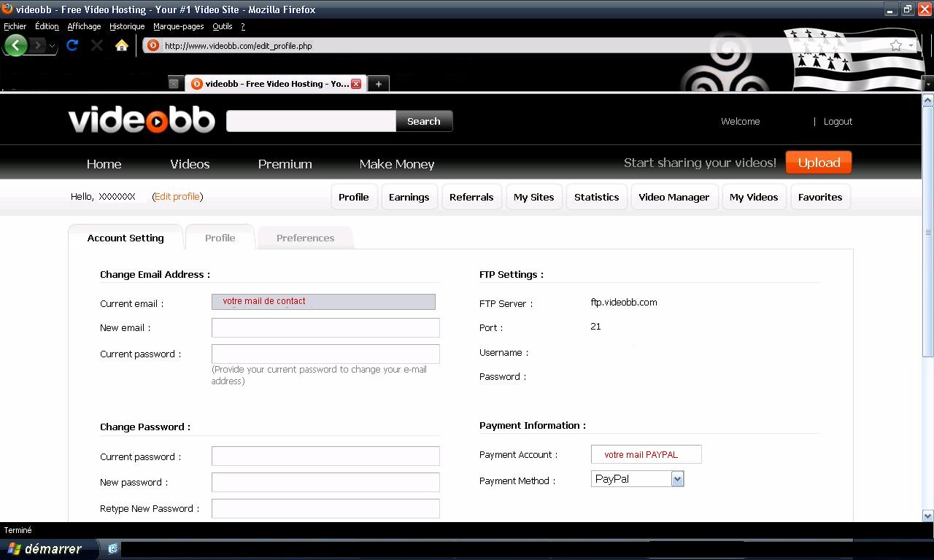The width and height of the screenshot is (934, 560).
Task: Click the ftp.videobb.com server text
Action: tap(624, 302)
